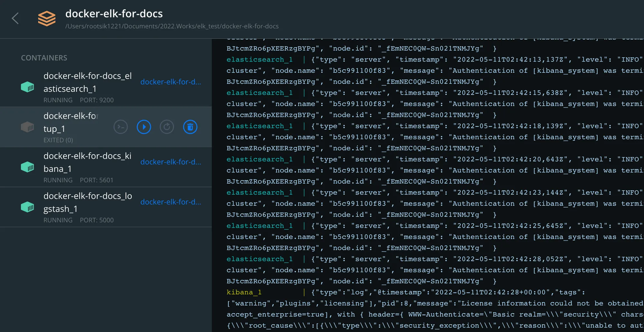644x332 pixels.
Task: Delete the tup_1 container
Action: pos(190,127)
